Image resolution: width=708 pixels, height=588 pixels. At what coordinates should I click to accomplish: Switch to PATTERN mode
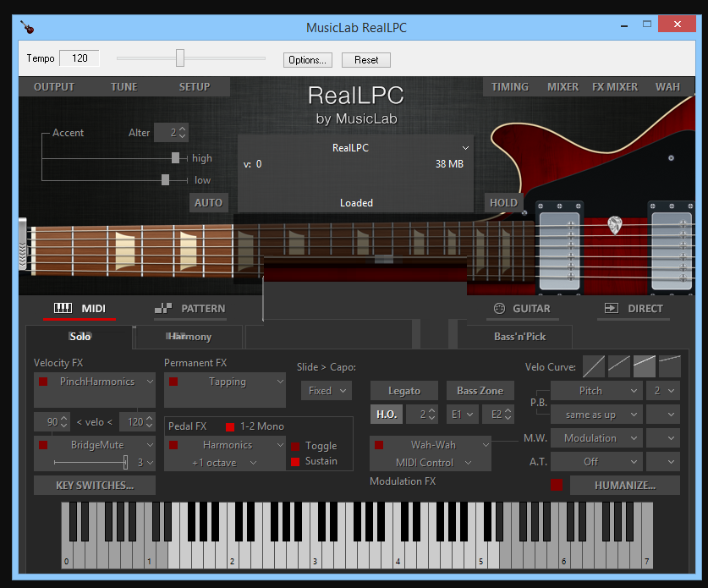coord(190,309)
